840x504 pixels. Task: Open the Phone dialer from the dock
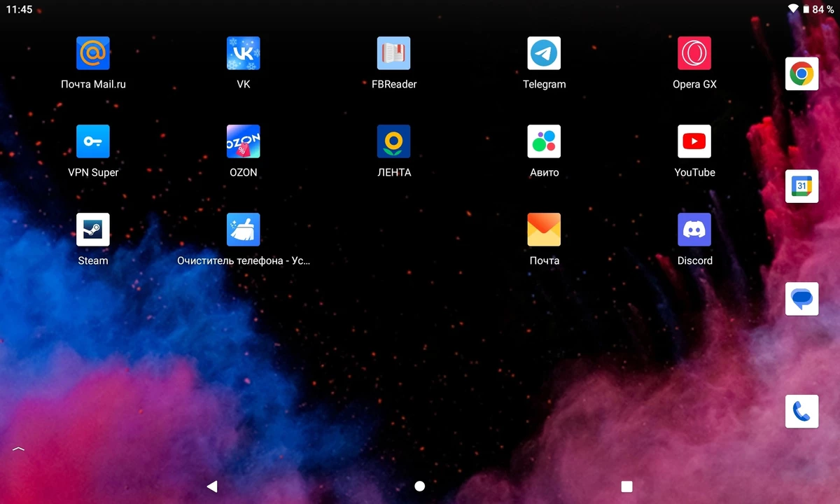(x=802, y=412)
